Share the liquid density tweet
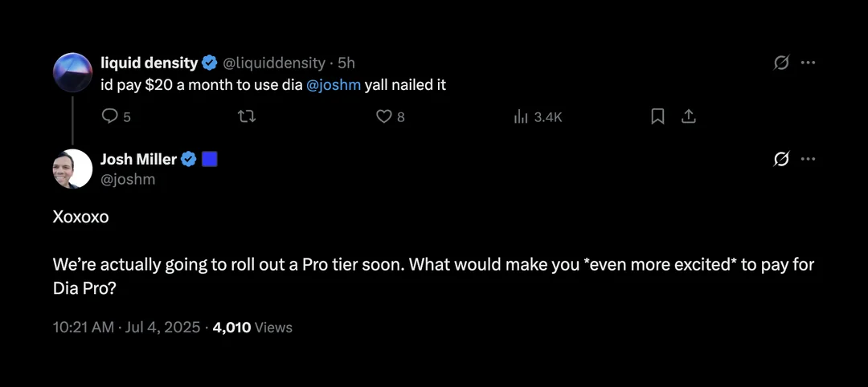 click(x=687, y=116)
